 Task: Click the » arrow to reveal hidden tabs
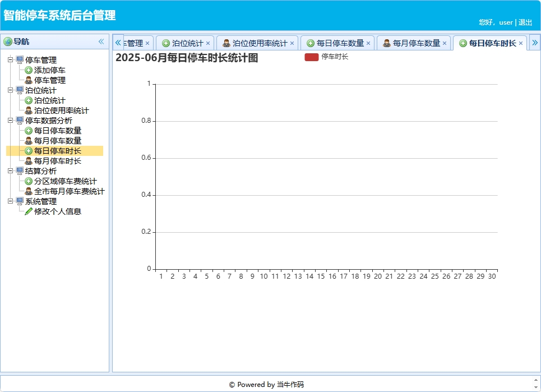535,42
